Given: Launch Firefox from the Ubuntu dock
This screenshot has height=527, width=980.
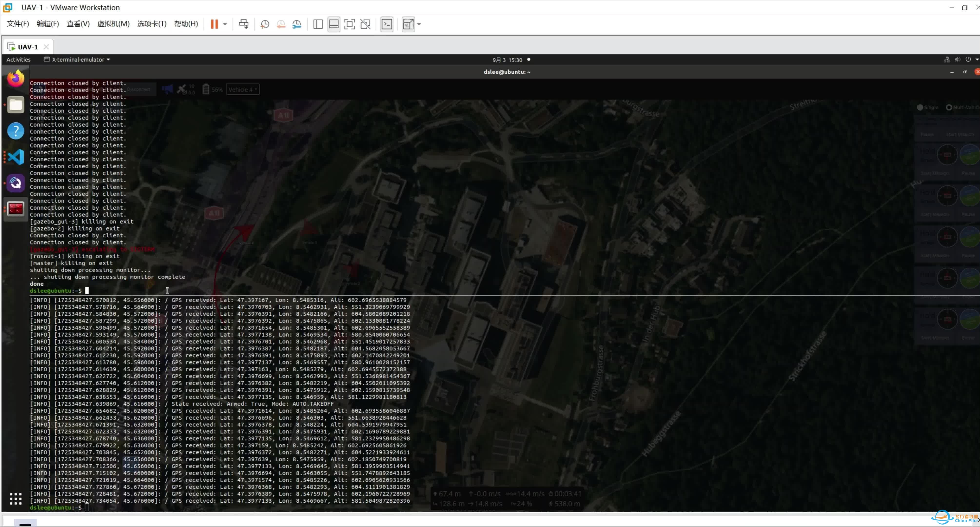Looking at the screenshot, I should click(x=16, y=79).
